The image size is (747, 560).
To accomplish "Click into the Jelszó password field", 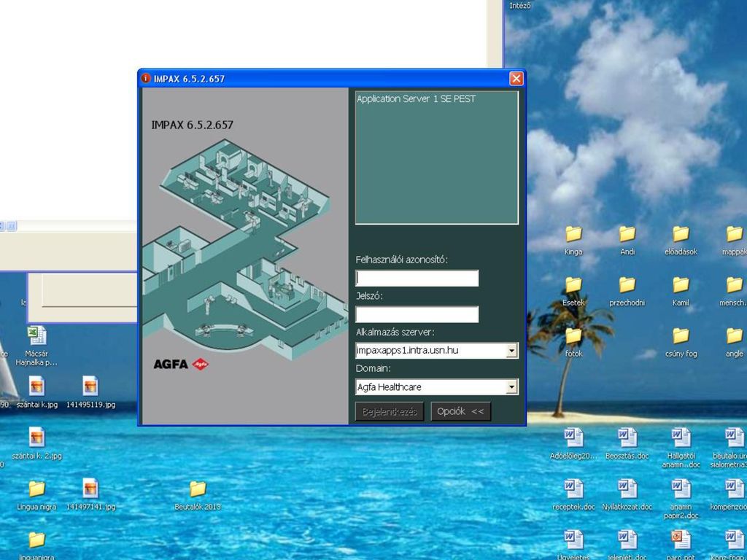I will [417, 315].
